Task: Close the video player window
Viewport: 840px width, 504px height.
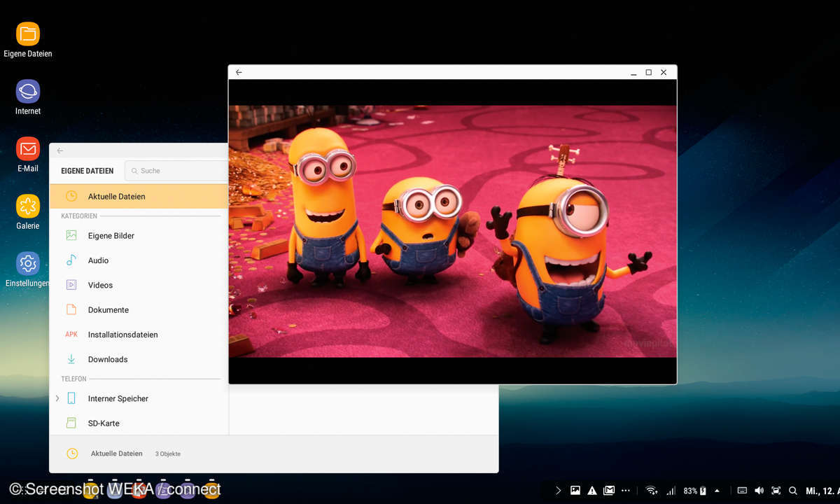Action: pyautogui.click(x=664, y=72)
